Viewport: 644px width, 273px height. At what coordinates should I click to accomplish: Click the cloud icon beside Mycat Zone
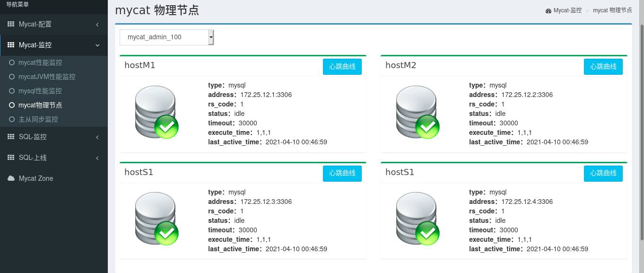11,178
